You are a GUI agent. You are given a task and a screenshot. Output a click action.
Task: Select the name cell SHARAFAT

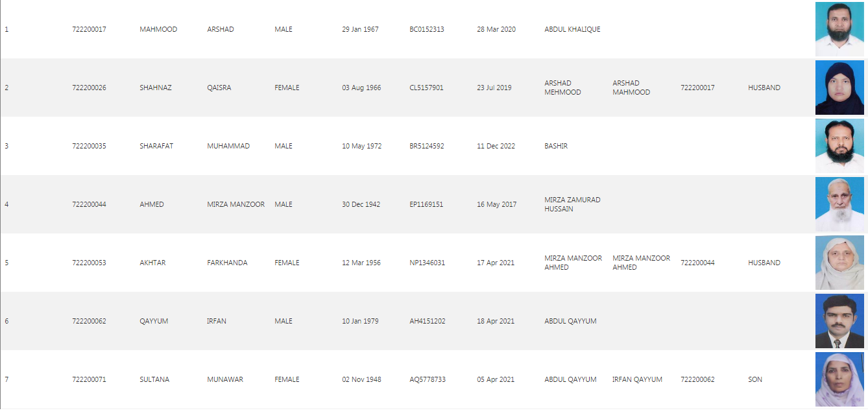click(x=156, y=146)
